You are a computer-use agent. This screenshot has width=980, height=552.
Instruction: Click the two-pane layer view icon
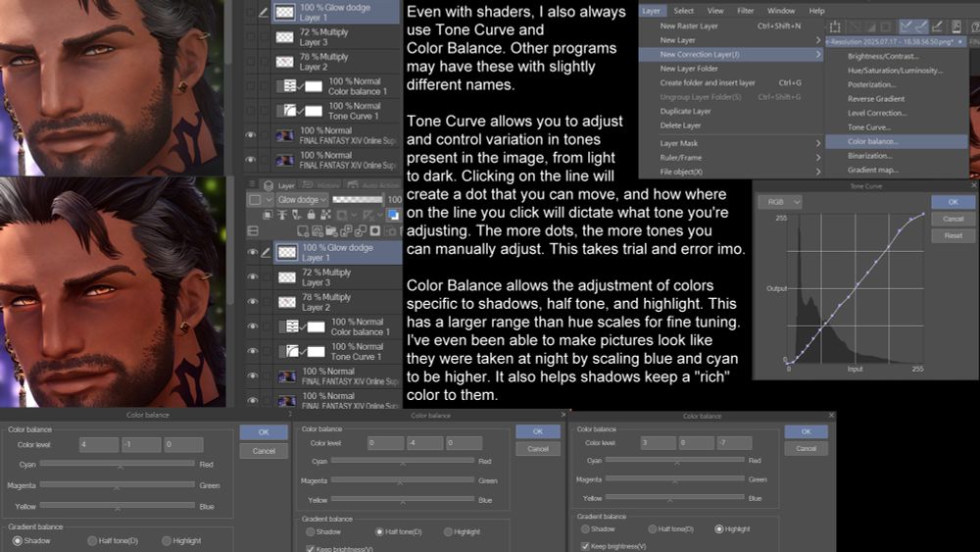[253, 231]
